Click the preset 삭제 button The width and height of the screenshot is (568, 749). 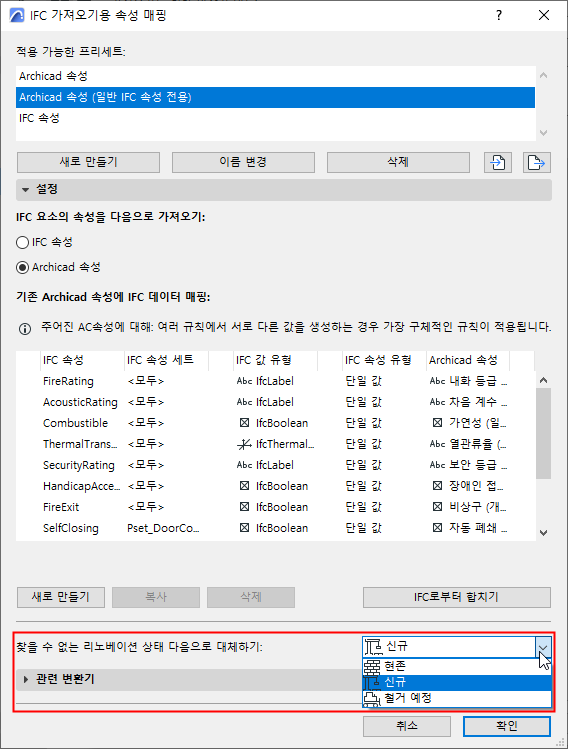click(x=398, y=162)
